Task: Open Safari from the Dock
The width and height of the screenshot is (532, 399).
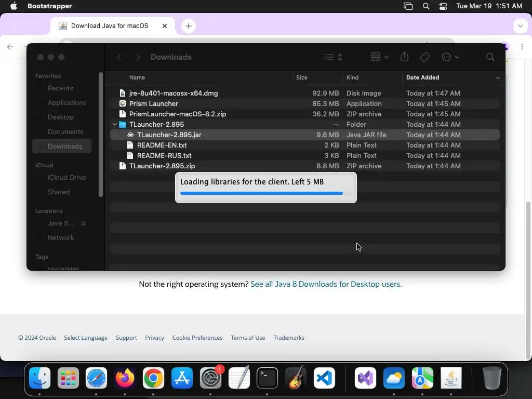Action: point(96,378)
